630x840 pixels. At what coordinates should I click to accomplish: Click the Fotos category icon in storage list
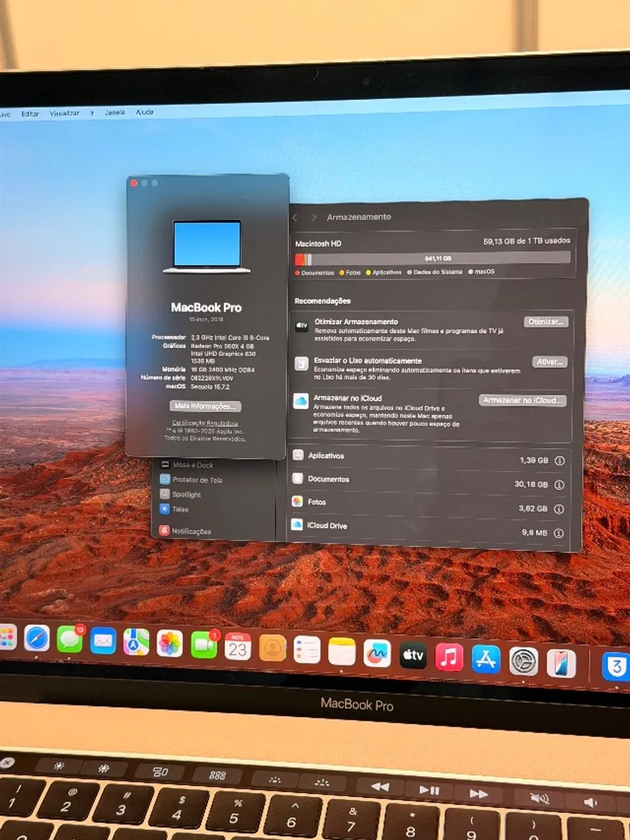[297, 502]
